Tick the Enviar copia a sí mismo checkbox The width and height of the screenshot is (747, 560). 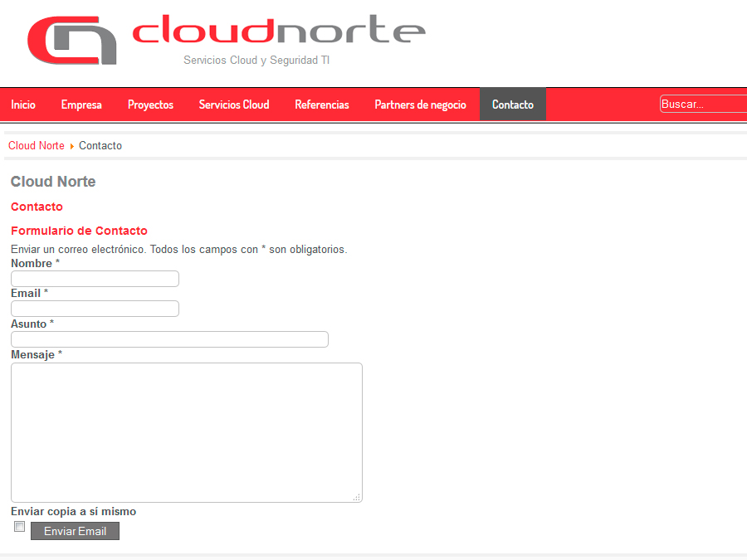[x=20, y=526]
